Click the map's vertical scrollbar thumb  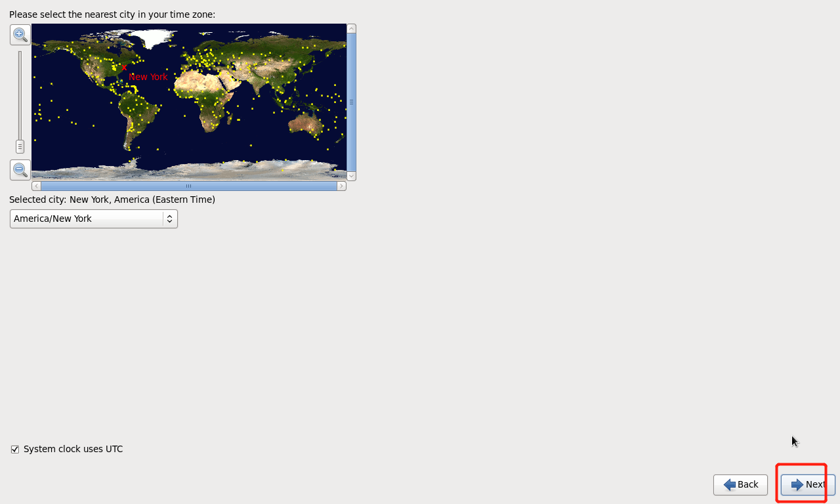pyautogui.click(x=352, y=102)
